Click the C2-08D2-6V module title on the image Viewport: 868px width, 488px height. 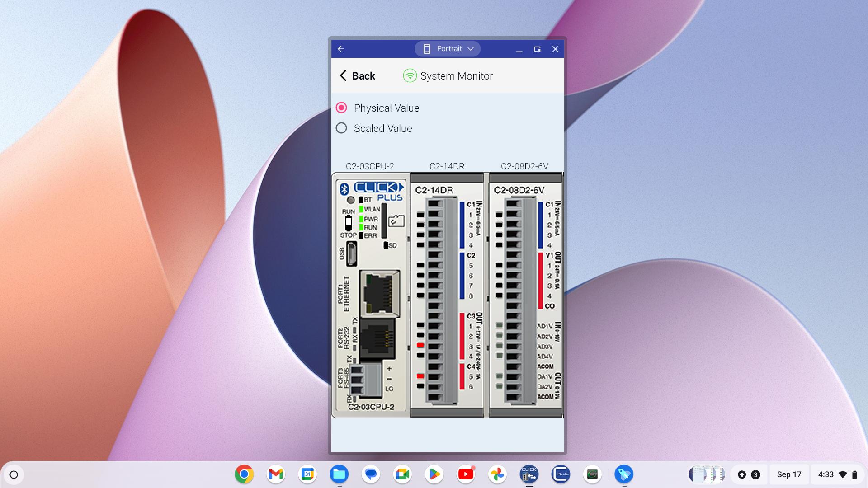coord(519,190)
